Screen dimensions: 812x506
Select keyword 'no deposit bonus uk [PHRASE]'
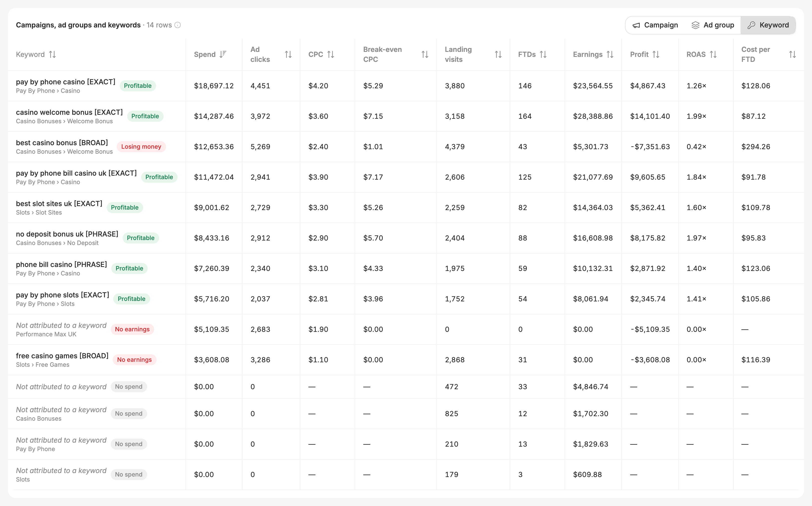click(x=67, y=234)
